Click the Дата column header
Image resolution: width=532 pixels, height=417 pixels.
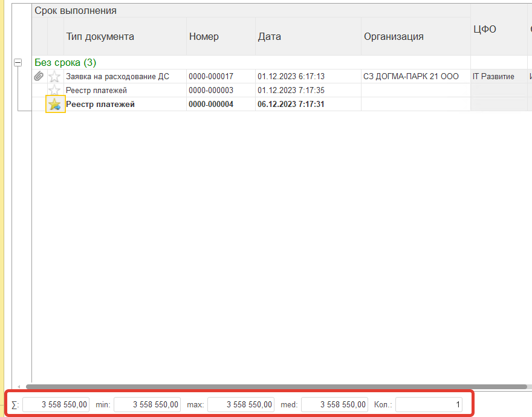pos(269,36)
